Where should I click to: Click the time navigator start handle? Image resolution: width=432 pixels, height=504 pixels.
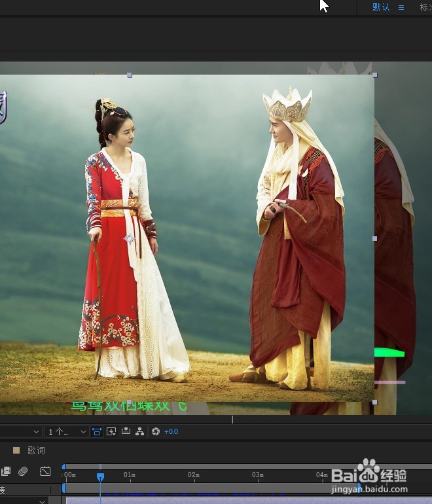(63, 467)
